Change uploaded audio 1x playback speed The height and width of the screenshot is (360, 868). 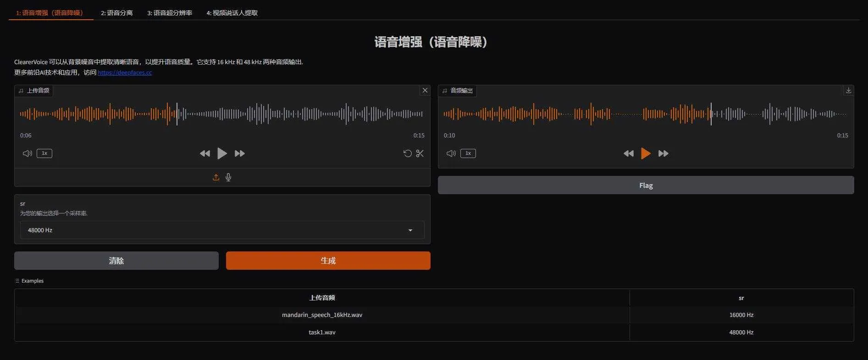pyautogui.click(x=44, y=153)
